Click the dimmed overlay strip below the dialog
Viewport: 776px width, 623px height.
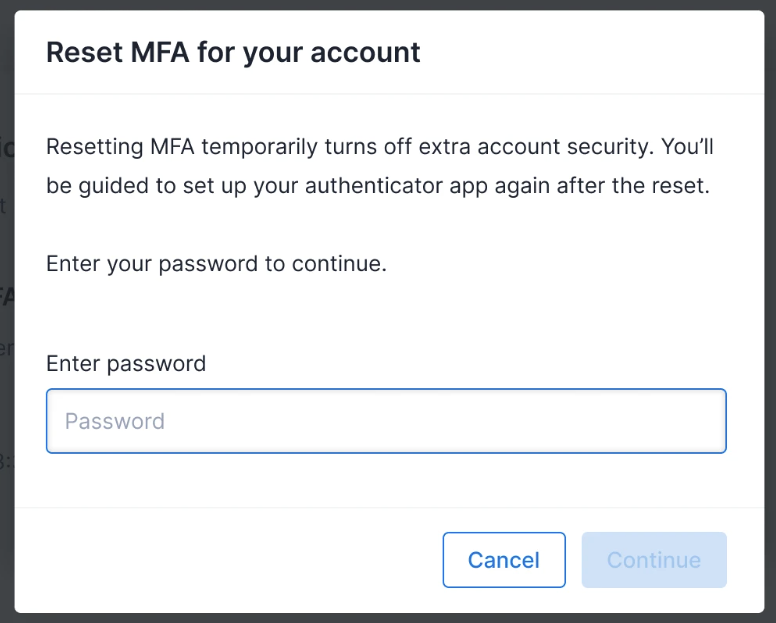tap(388, 618)
